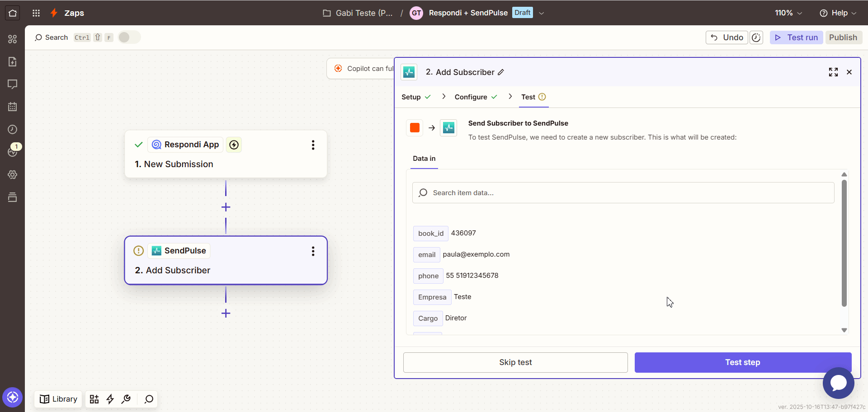Screen dimensions: 868x412
Task: Click the 436097 book_id value
Action: [x=463, y=233]
